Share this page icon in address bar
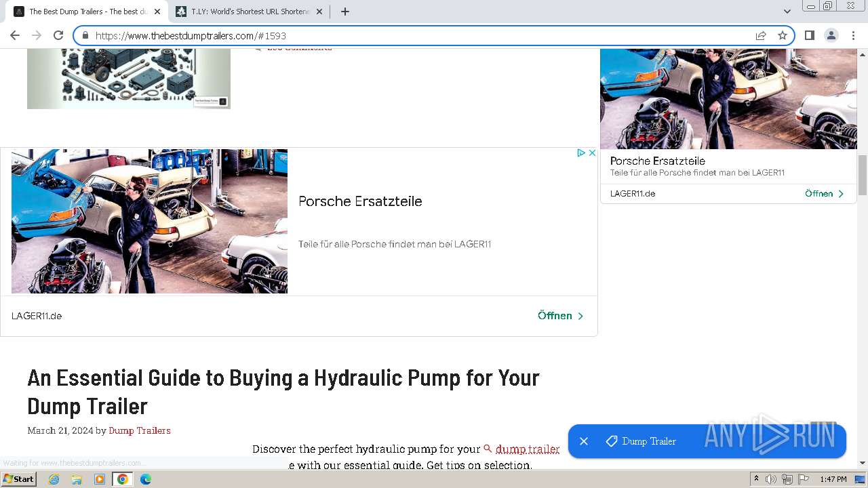This screenshot has height=488, width=868. [x=761, y=35]
